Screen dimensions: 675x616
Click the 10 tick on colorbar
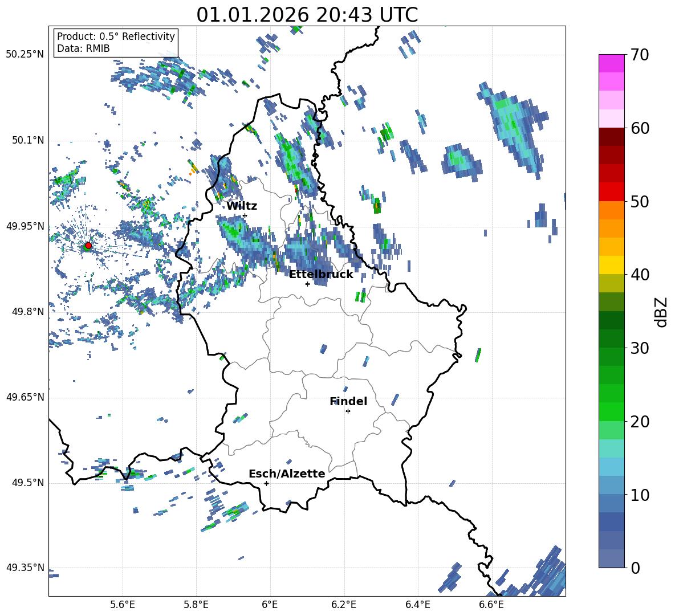pos(640,495)
